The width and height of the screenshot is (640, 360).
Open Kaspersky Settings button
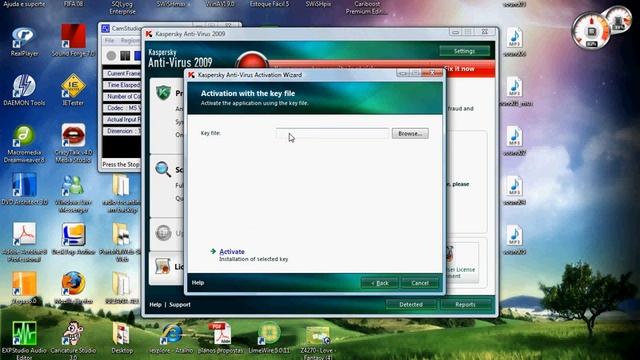point(464,51)
